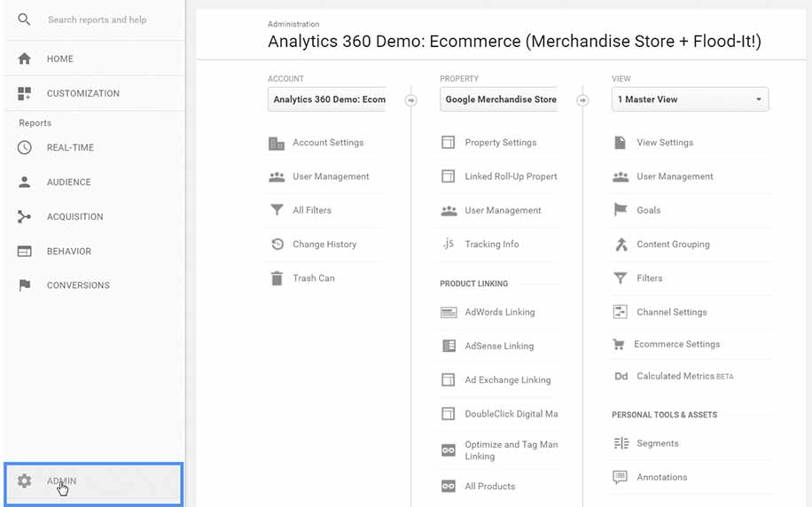Click the Account Settings building icon

click(277, 143)
